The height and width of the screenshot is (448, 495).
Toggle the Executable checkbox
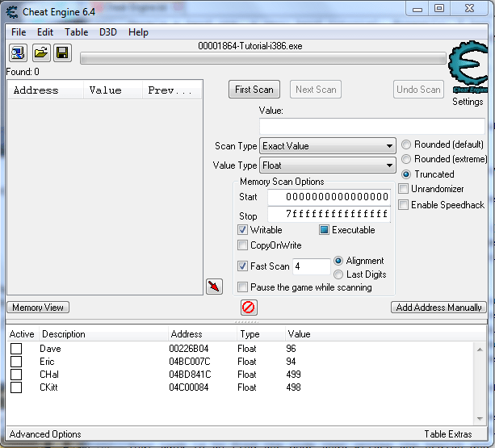tap(324, 230)
